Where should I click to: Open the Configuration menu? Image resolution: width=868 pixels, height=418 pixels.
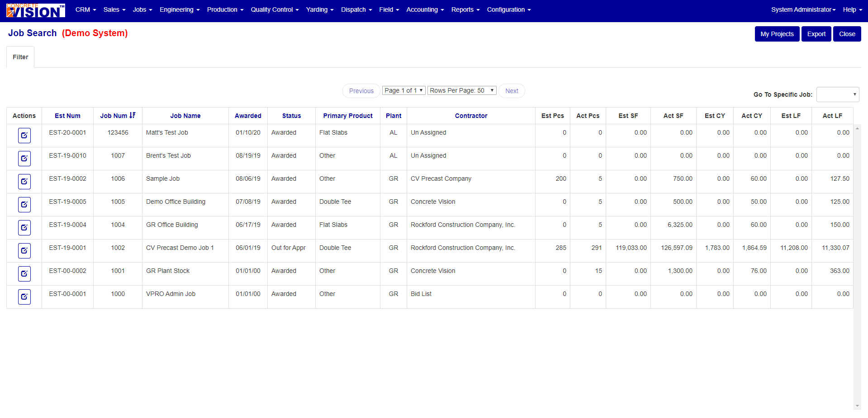coord(509,9)
